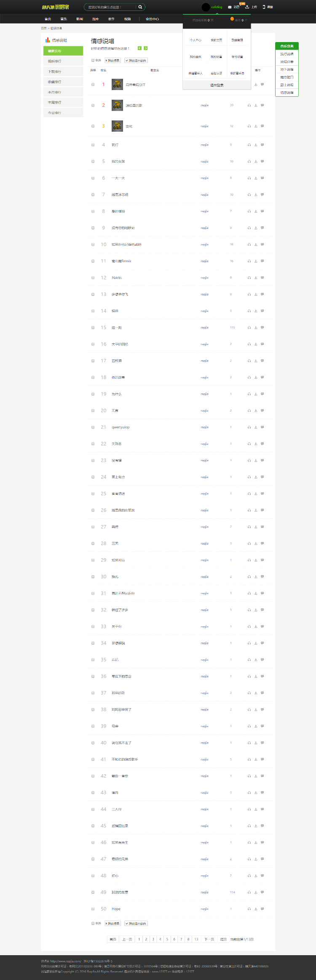Screen dimensions: 316x980
Task: Click the 退出登录 logout button
Action: [x=217, y=85]
